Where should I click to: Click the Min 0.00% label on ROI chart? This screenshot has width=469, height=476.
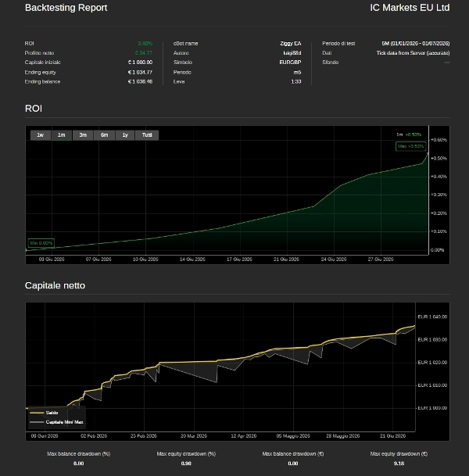(x=41, y=243)
